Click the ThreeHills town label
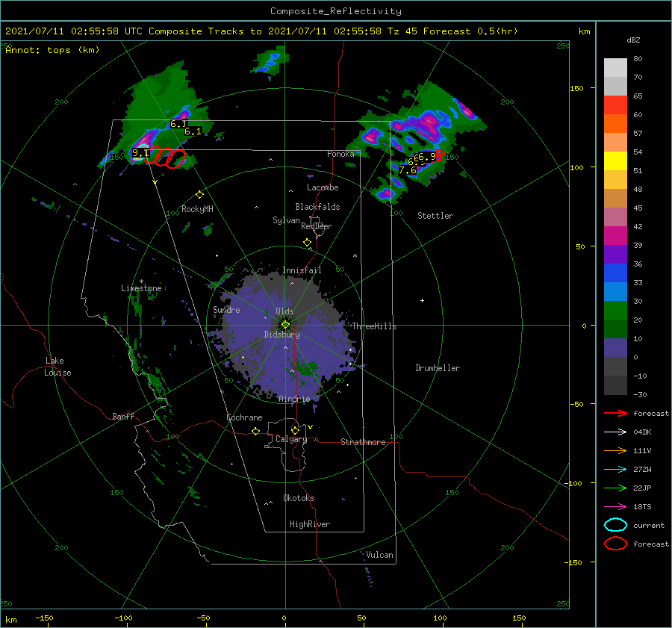 tap(375, 326)
